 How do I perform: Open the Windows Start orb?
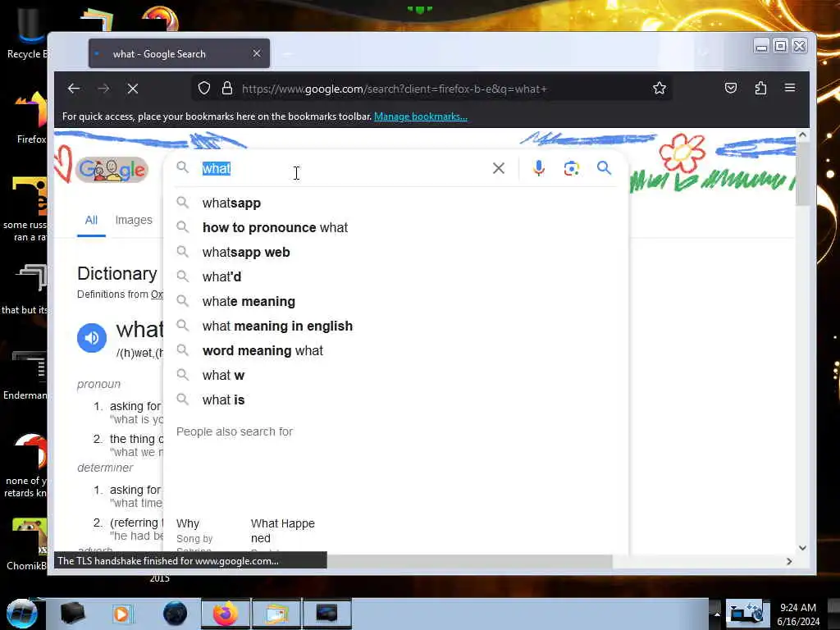(x=22, y=614)
